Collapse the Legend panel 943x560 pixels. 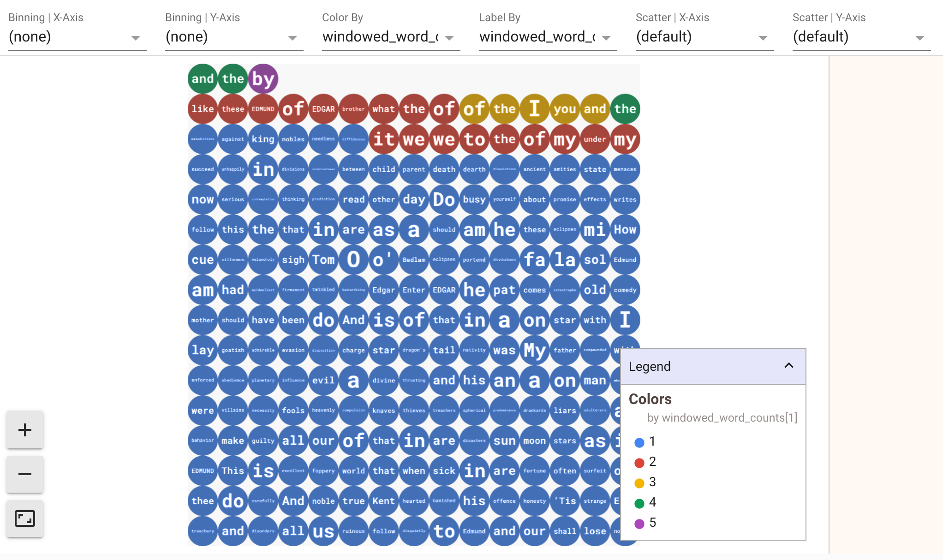tap(788, 365)
